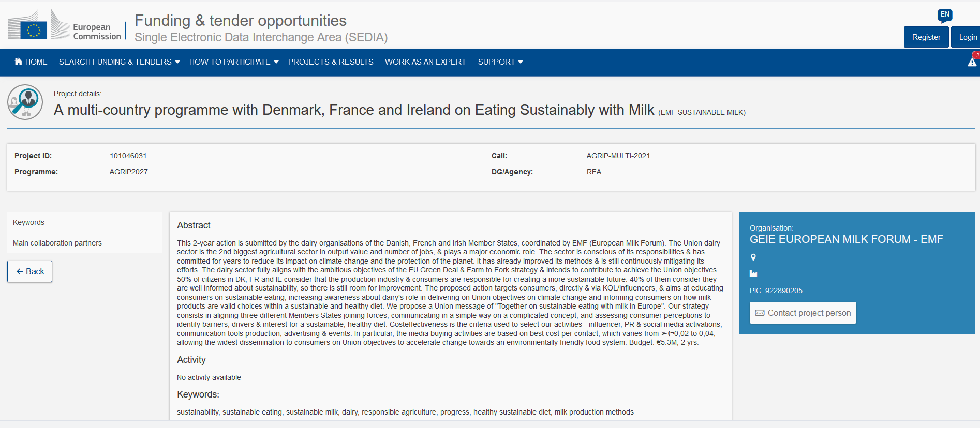Screen dimensions: 980x428
Task: Click the GEIE European Milk Forum organisation name
Action: pos(846,239)
